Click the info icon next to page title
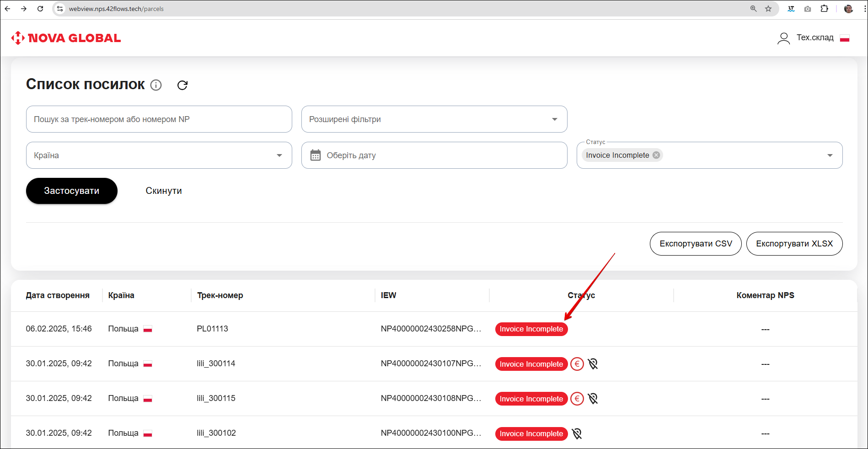 pos(156,85)
